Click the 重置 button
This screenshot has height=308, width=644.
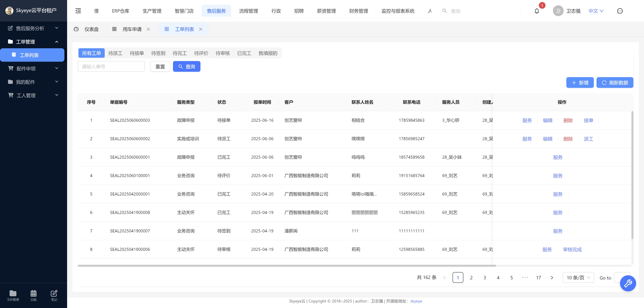tap(160, 66)
